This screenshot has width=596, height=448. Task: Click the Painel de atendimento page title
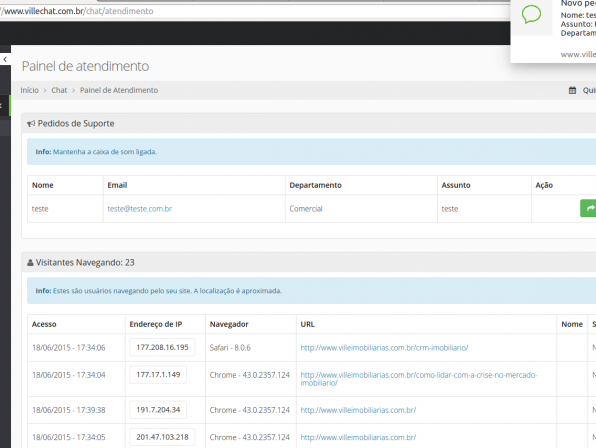coord(85,66)
